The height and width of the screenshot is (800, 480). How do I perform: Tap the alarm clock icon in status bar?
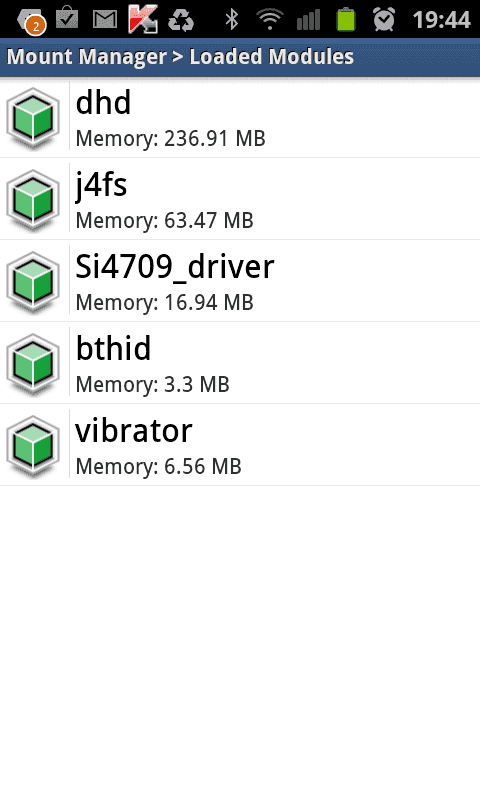click(384, 19)
